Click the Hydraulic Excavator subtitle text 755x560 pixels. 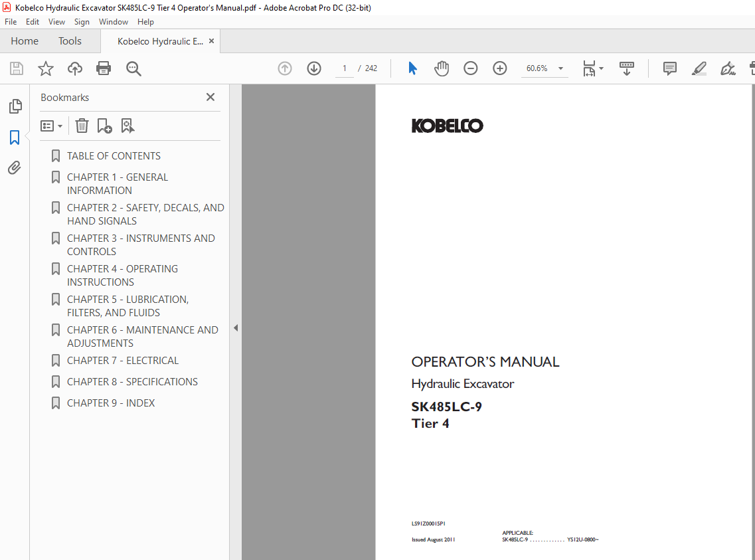[x=463, y=384]
